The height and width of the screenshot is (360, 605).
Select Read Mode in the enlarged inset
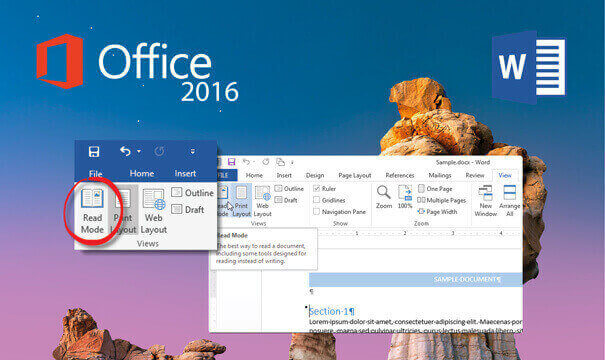[x=92, y=211]
